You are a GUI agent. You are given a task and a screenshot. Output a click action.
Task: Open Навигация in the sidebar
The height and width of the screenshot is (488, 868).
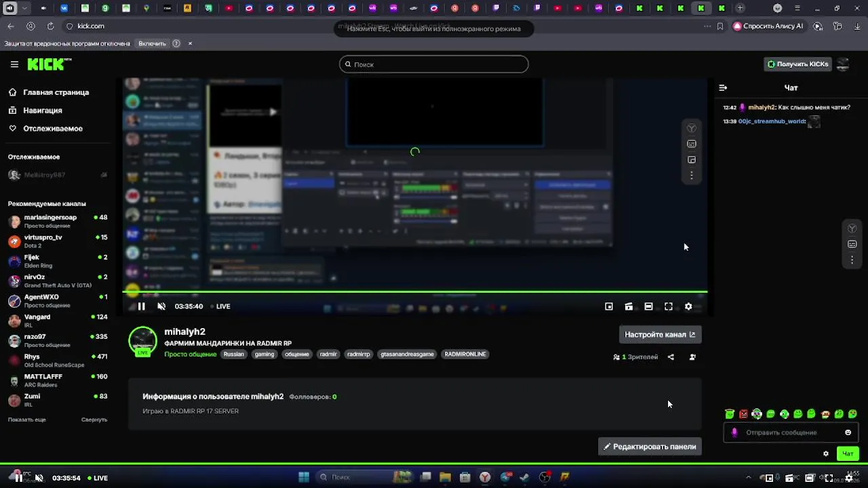tap(43, 110)
